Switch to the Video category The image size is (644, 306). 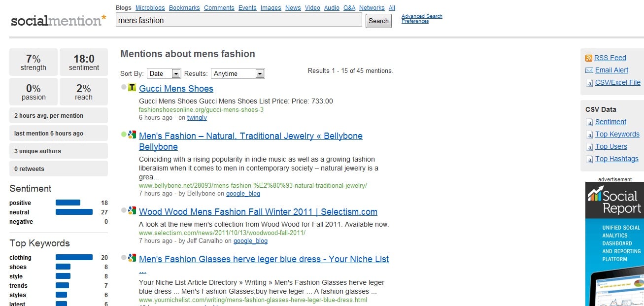[x=312, y=8]
